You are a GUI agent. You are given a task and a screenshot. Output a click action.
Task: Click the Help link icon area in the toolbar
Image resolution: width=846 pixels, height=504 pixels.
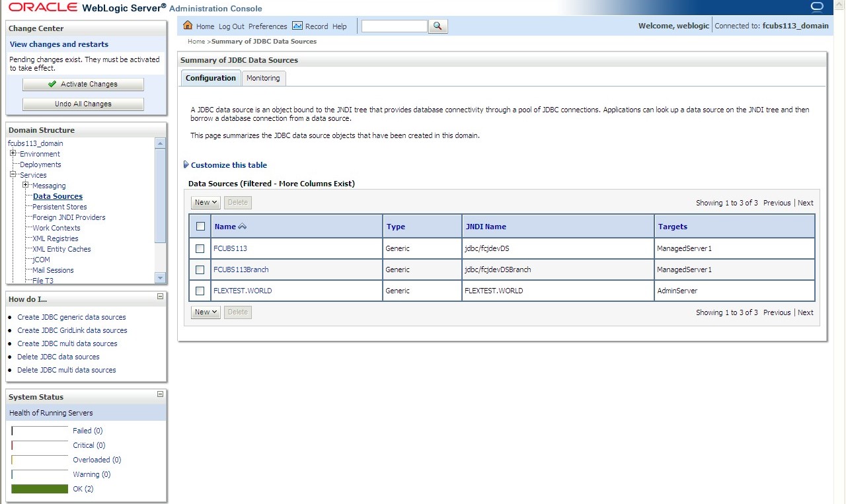pos(339,26)
